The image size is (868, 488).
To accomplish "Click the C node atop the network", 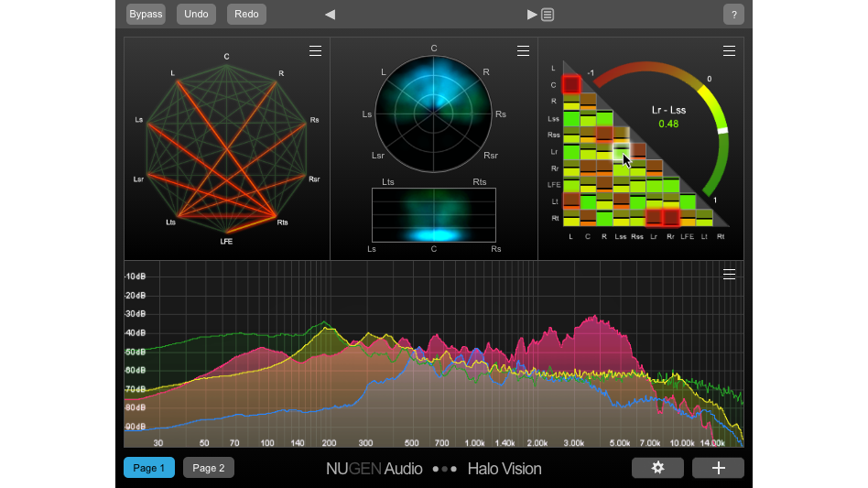I will point(226,57).
